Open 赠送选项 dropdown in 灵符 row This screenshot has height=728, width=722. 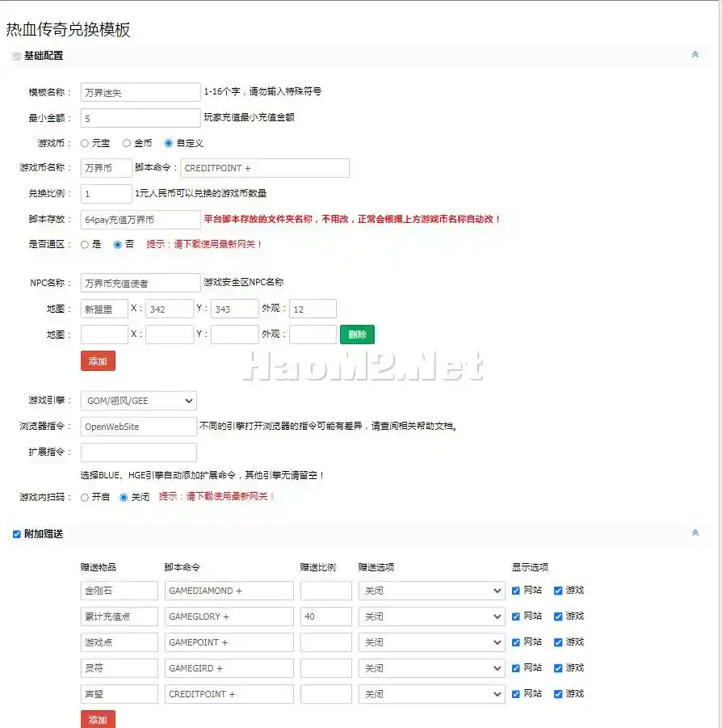(431, 668)
